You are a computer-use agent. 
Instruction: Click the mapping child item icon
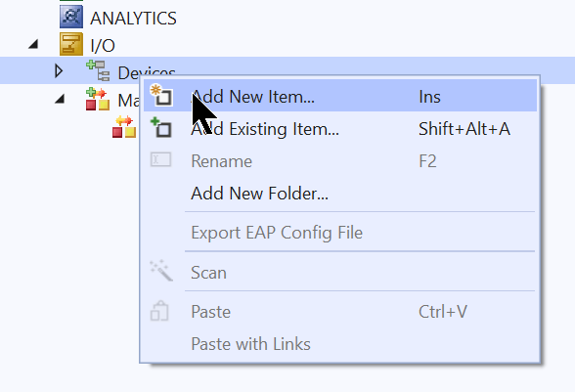click(124, 126)
